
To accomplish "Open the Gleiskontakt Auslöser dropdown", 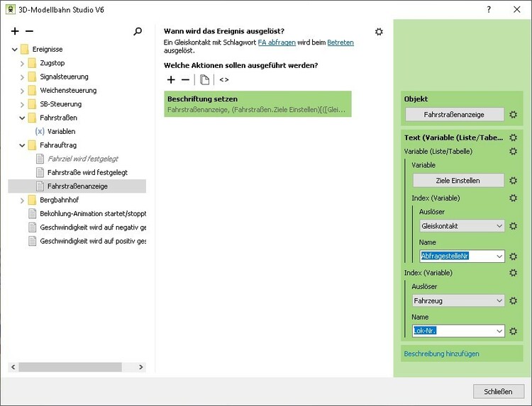I will [462, 226].
